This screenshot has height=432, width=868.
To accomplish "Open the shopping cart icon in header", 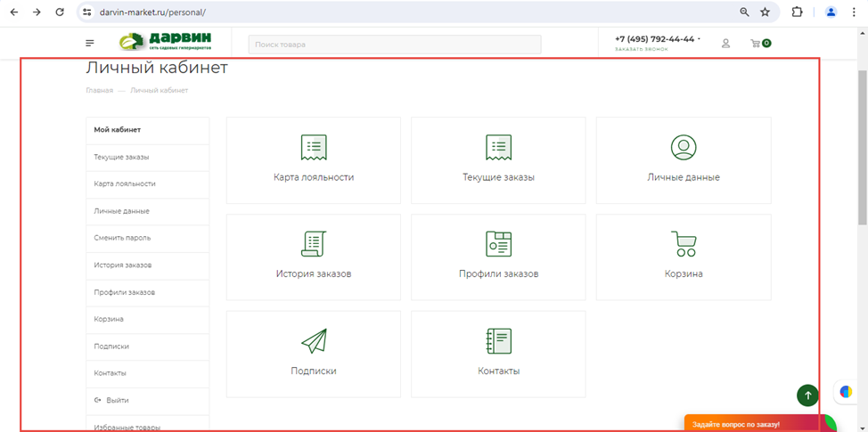I will [x=757, y=43].
